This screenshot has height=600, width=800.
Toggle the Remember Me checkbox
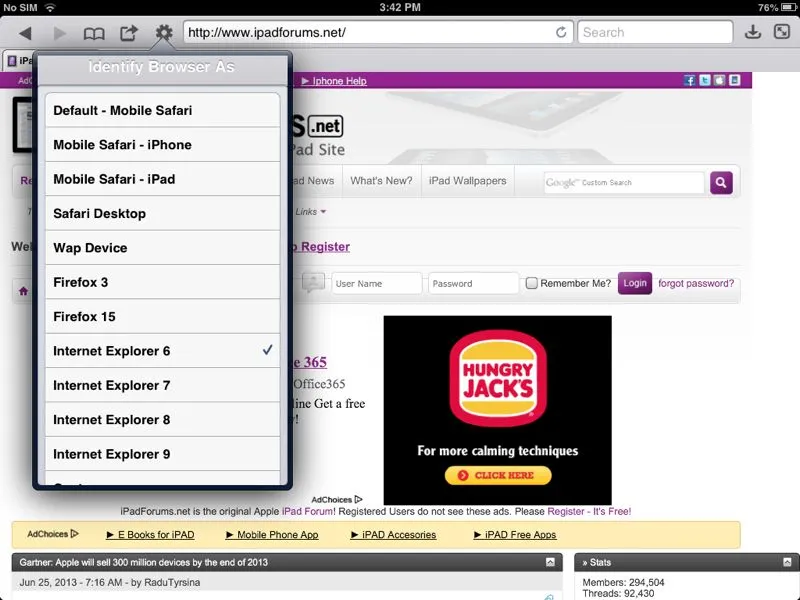[x=532, y=283]
